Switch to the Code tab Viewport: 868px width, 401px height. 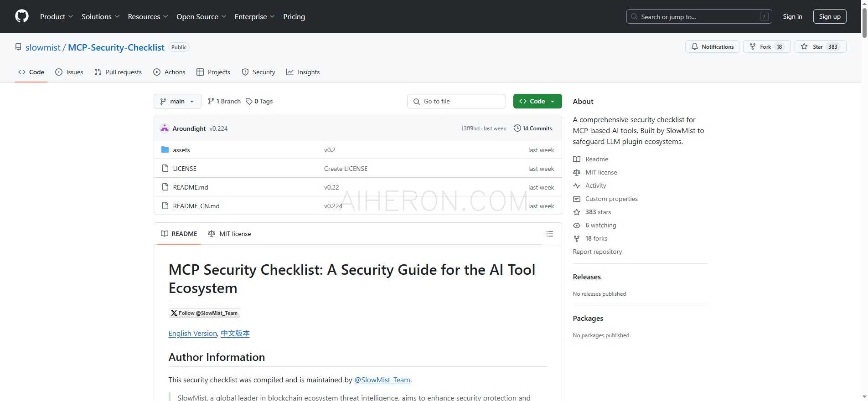31,72
